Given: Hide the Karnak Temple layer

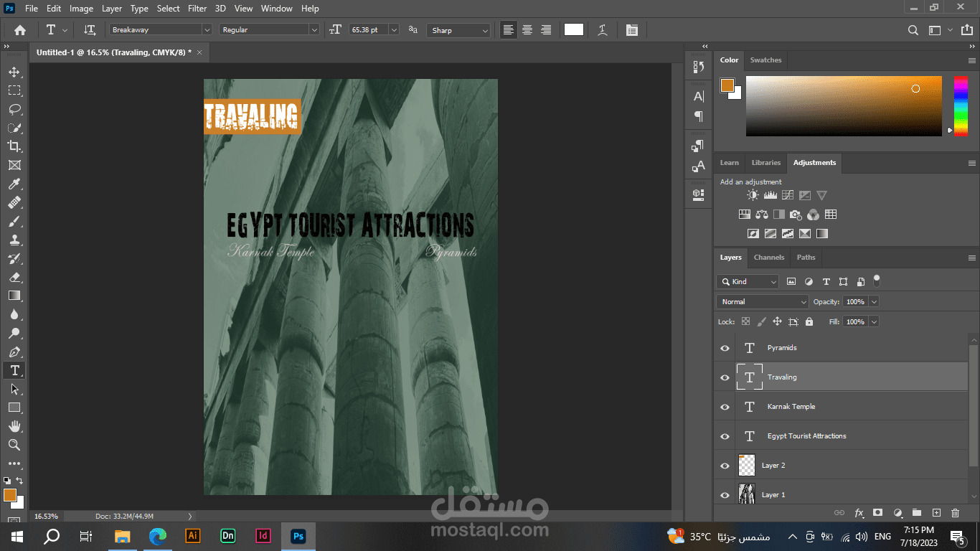Looking at the screenshot, I should (x=725, y=407).
